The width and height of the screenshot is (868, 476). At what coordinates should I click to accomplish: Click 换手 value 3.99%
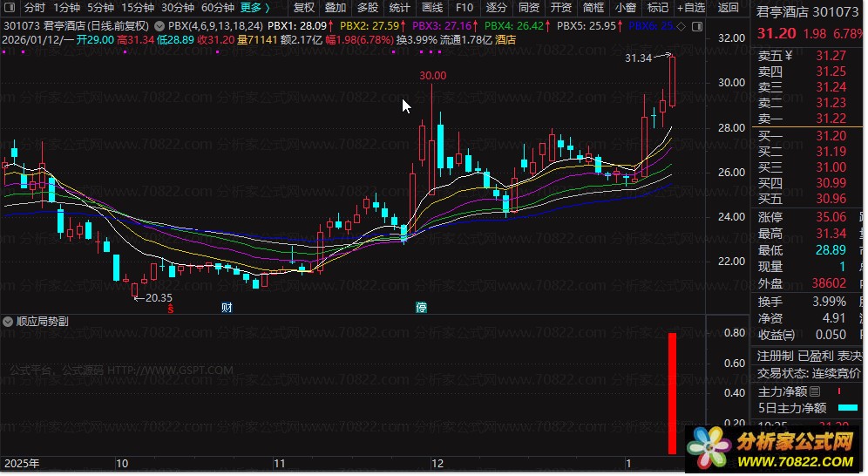coord(829,302)
